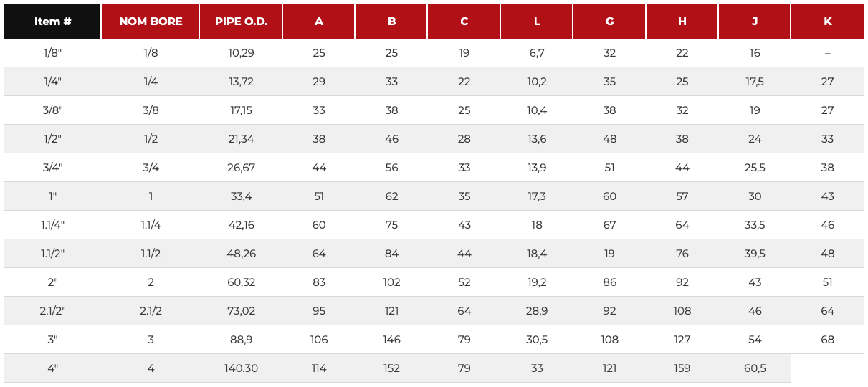Select the 4" item row label
The width and height of the screenshot is (868, 387).
coord(52,368)
